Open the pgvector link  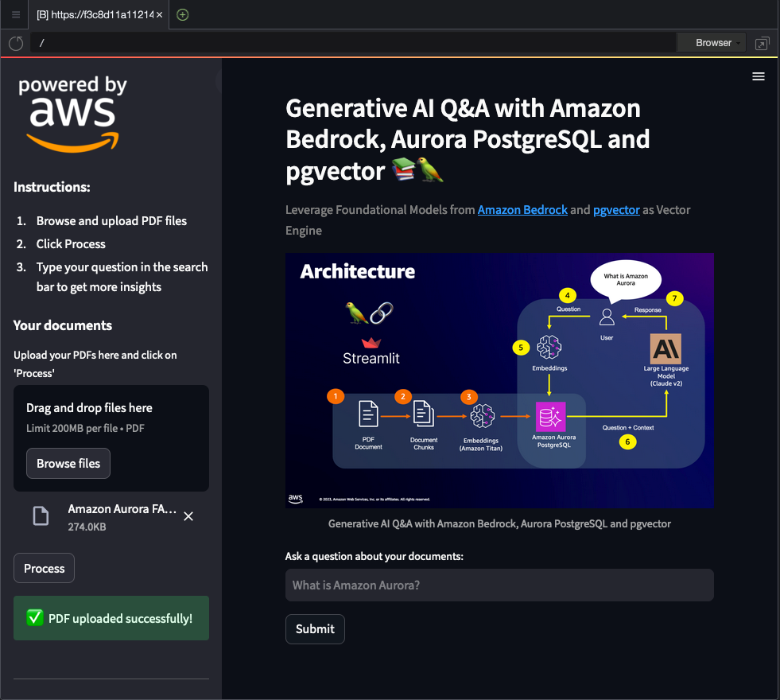(616, 210)
